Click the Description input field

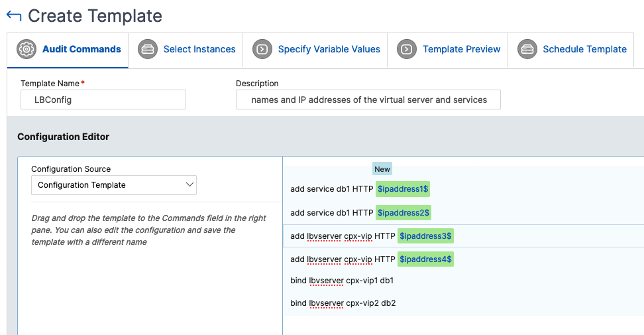click(368, 100)
